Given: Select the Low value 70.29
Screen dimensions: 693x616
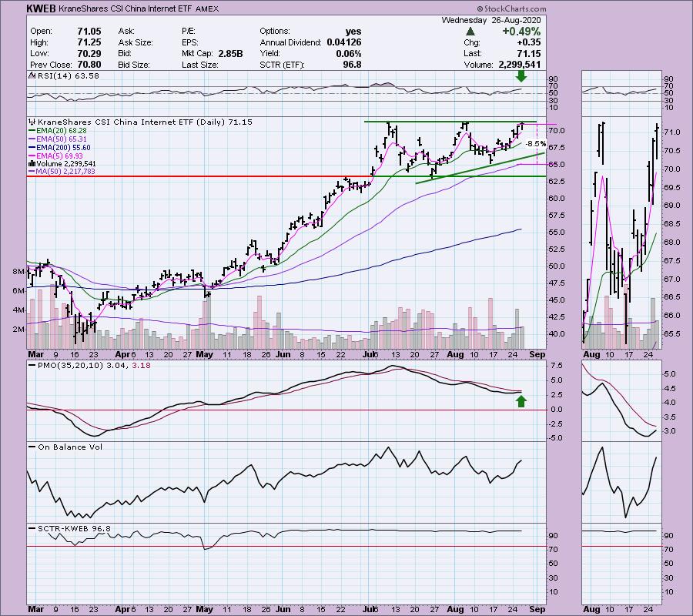Looking at the screenshot, I should pyautogui.click(x=89, y=53).
